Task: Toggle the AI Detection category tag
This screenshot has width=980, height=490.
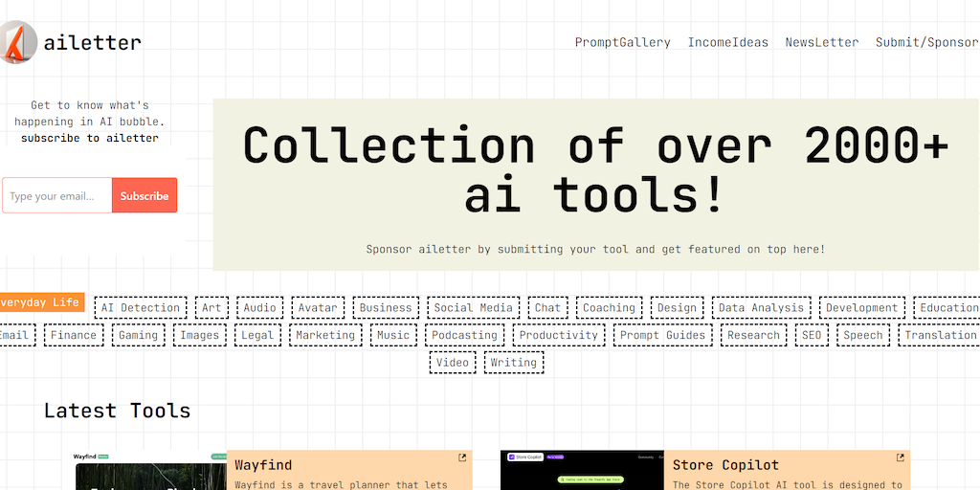Action: [x=141, y=308]
